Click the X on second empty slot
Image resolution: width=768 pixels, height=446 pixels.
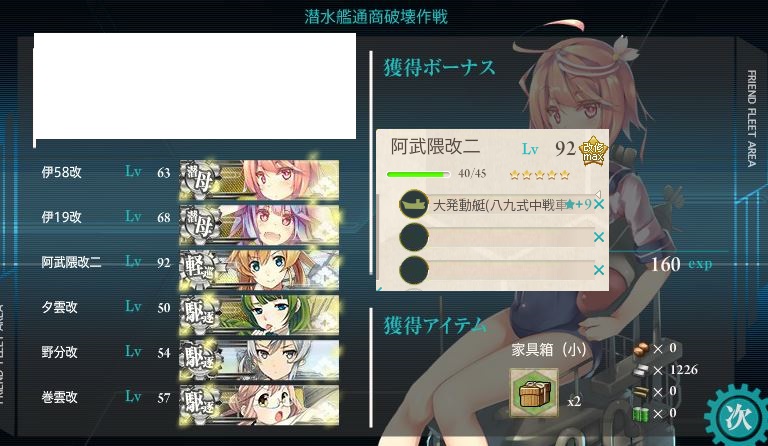(599, 237)
